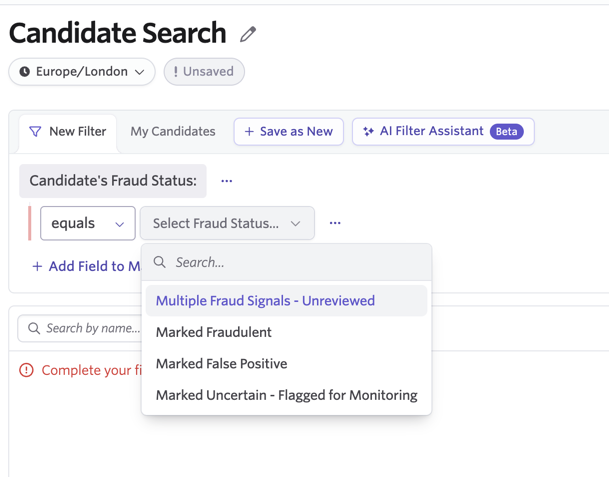Click plus icon beside Add Field
Screen dimensions: 609x477
click(37, 266)
